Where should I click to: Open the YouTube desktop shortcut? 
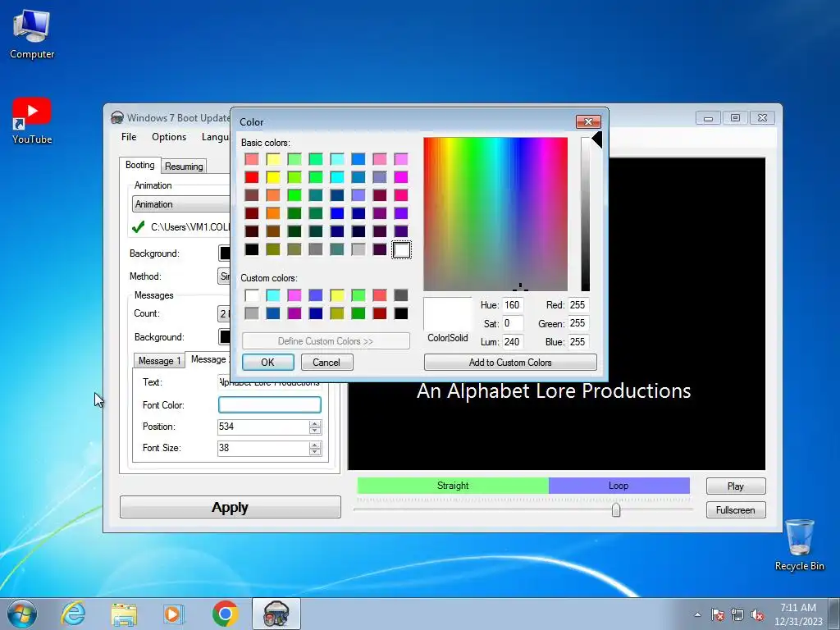[x=32, y=121]
